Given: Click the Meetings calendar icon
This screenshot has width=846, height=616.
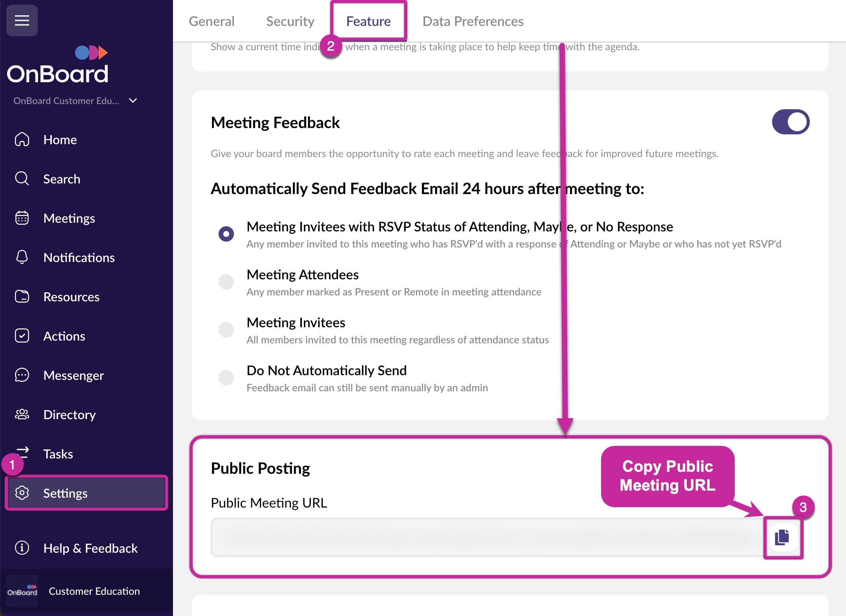Looking at the screenshot, I should click(22, 218).
